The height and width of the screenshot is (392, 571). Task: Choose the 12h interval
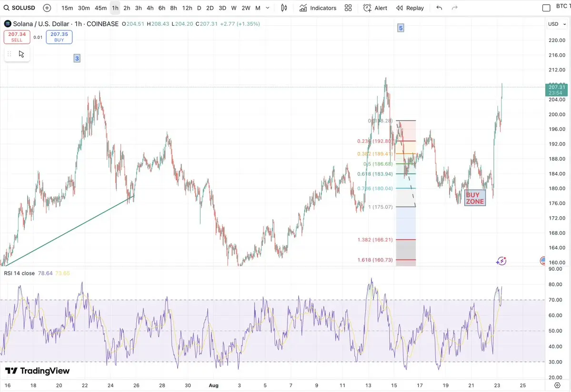click(x=187, y=8)
